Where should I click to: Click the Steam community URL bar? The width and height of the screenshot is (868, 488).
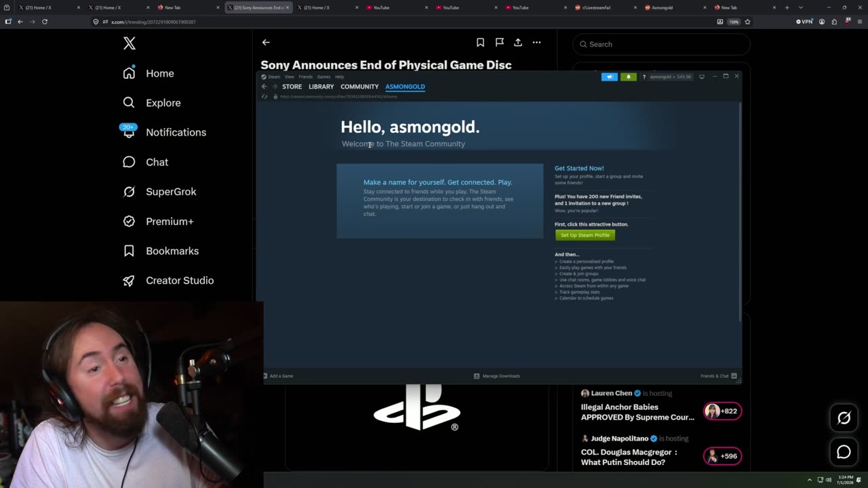pyautogui.click(x=338, y=96)
